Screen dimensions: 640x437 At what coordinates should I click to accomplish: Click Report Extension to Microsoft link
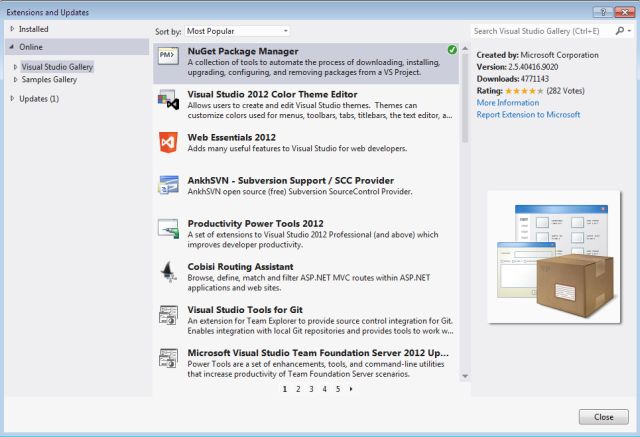(x=528, y=114)
